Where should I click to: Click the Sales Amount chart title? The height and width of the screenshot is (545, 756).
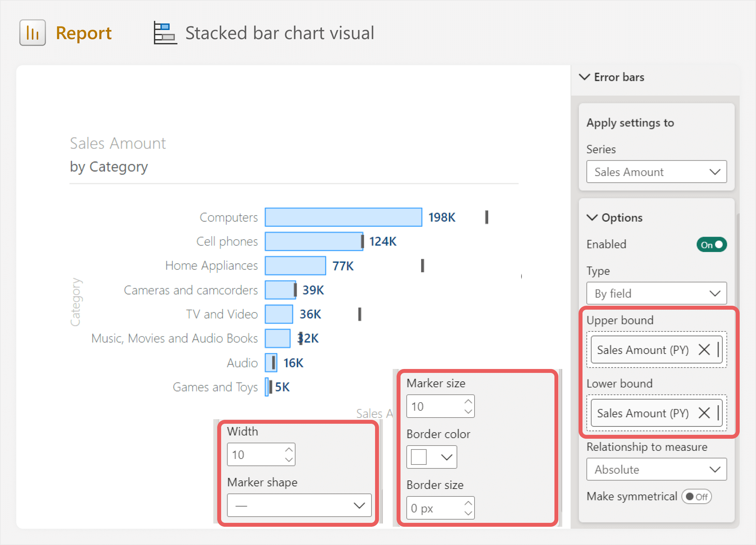click(118, 143)
